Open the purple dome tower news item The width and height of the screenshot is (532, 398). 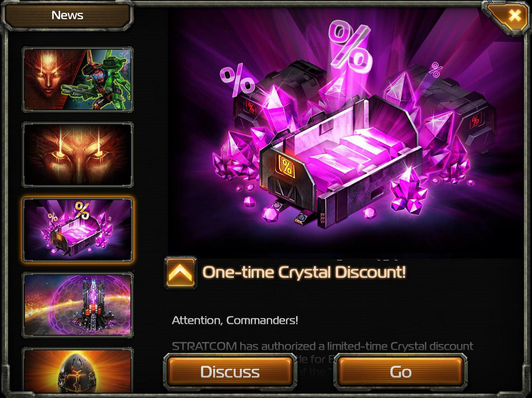pyautogui.click(x=78, y=305)
